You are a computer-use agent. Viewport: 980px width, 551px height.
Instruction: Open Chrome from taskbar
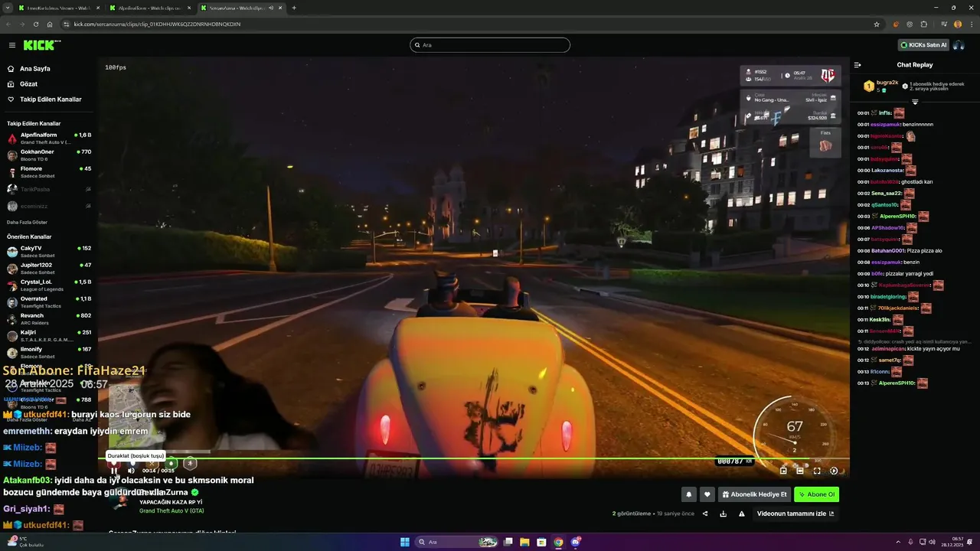(558, 542)
